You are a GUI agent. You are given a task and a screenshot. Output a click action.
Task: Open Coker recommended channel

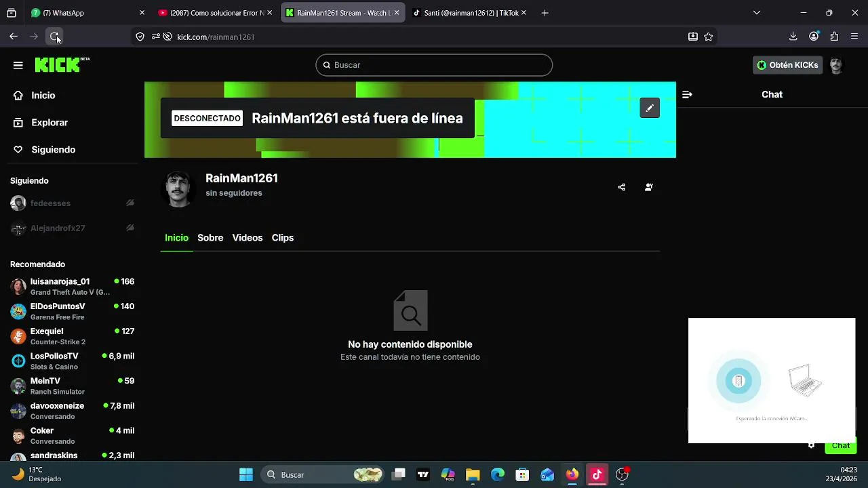point(72,435)
